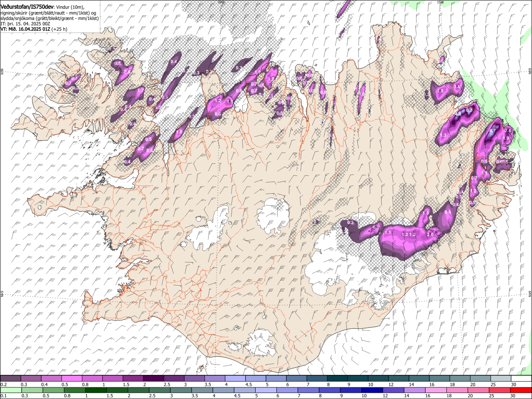The image size is (532, 399).
Task: Pick the bright red swatch after rain legend 30
Action: 521,390
